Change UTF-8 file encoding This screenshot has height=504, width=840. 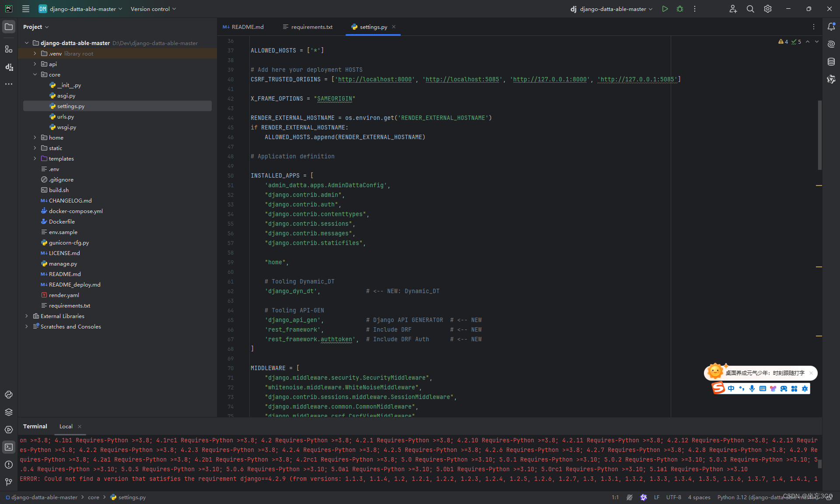click(x=674, y=497)
